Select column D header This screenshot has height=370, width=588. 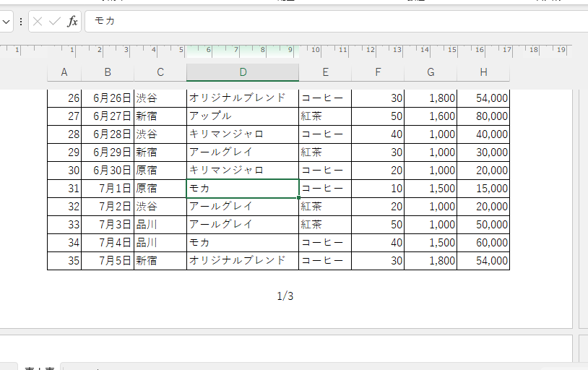tap(243, 72)
